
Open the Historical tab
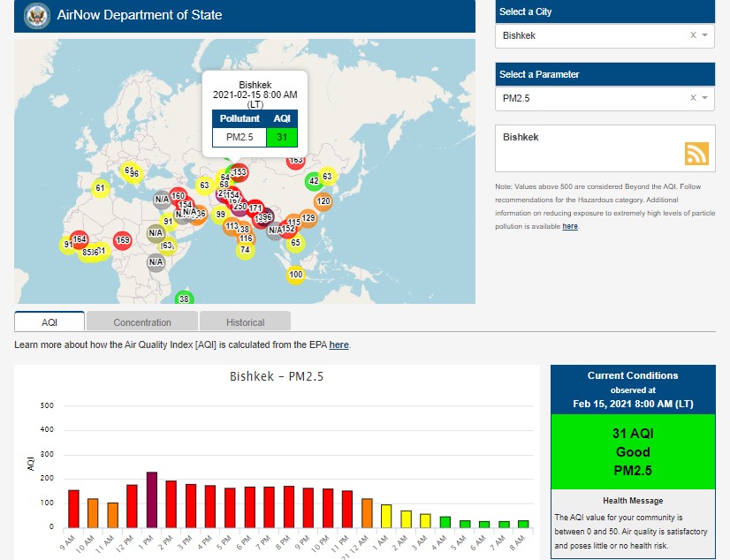(x=245, y=322)
